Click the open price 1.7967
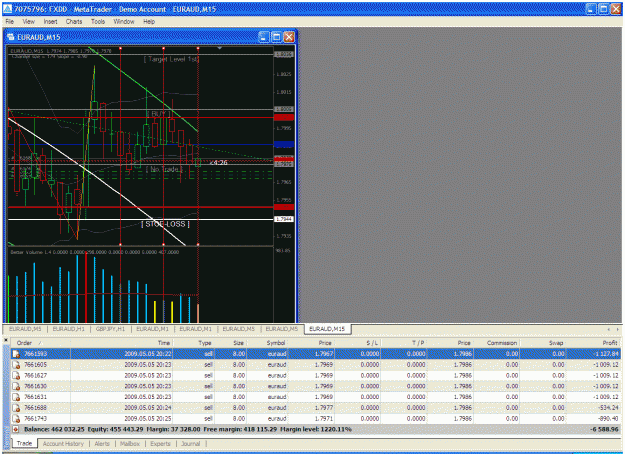The width and height of the screenshot is (625, 454). point(324,354)
